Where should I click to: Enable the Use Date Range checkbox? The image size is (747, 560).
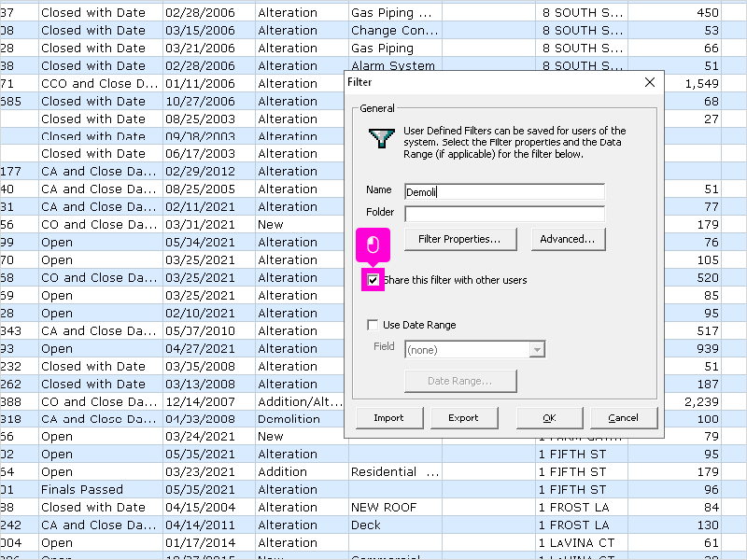pos(373,325)
